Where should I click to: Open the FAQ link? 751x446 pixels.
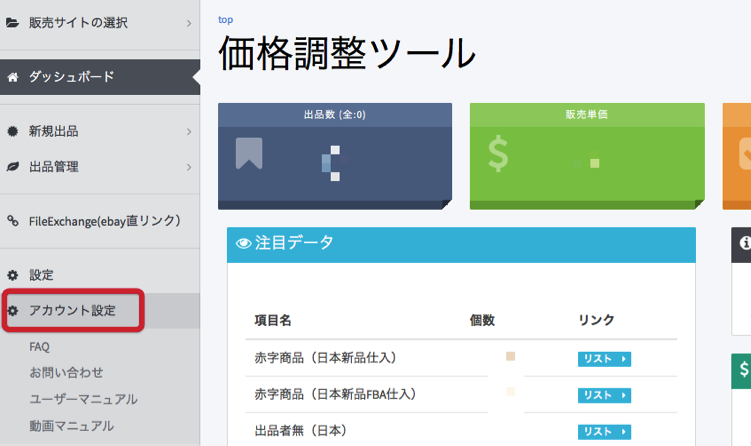click(x=40, y=347)
